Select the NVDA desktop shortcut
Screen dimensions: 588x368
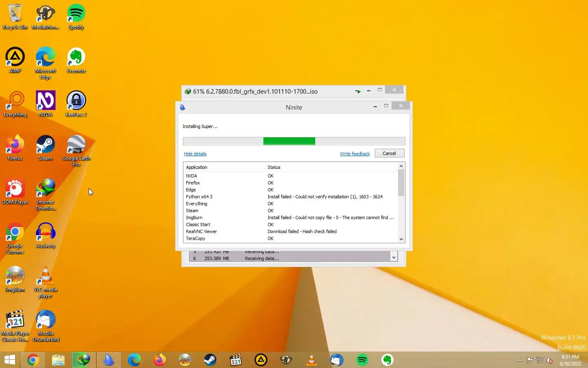point(45,104)
